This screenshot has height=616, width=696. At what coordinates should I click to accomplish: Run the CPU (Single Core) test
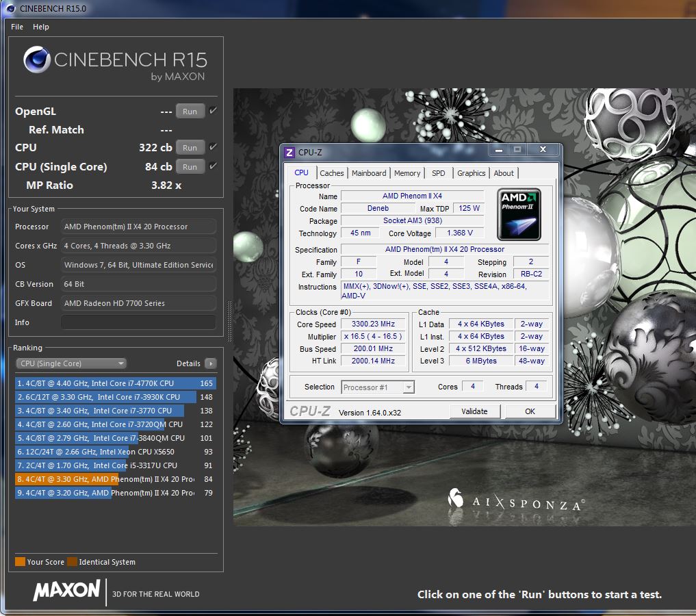(190, 167)
